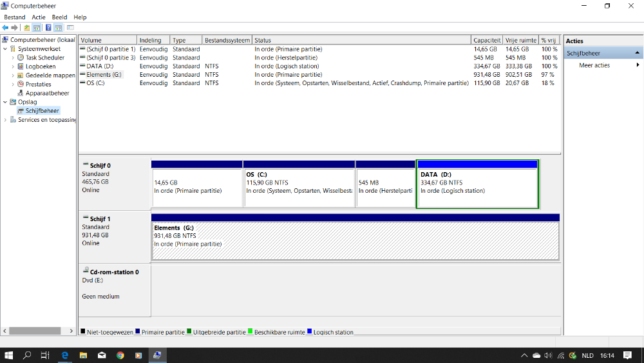Image resolution: width=644 pixels, height=363 pixels.
Task: Open the Beeld menu
Action: [59, 17]
